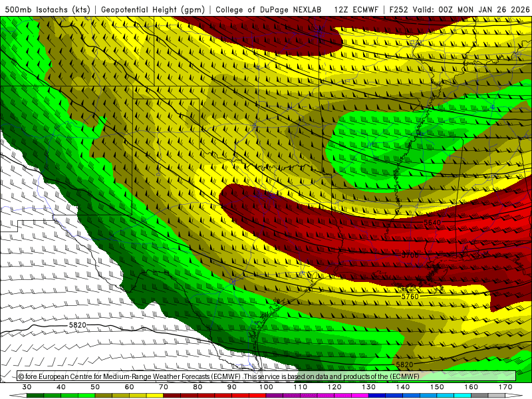Select the 90 value on the color scale
This screenshot has width=532, height=399.
(232, 387)
